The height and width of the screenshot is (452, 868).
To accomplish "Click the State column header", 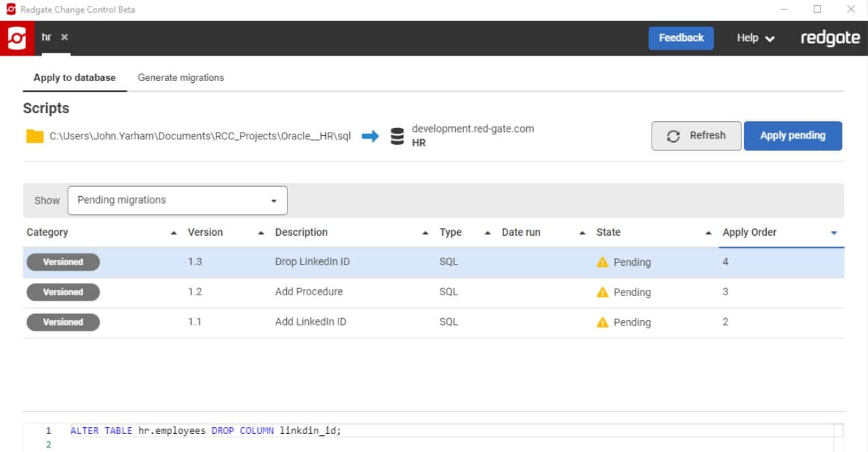I will click(x=609, y=232).
